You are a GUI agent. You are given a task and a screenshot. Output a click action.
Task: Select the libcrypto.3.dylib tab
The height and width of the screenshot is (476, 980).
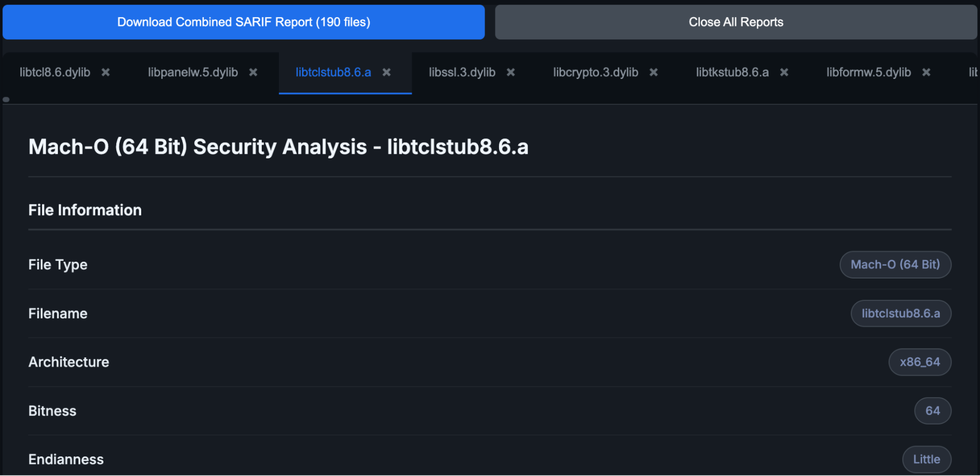(x=596, y=72)
